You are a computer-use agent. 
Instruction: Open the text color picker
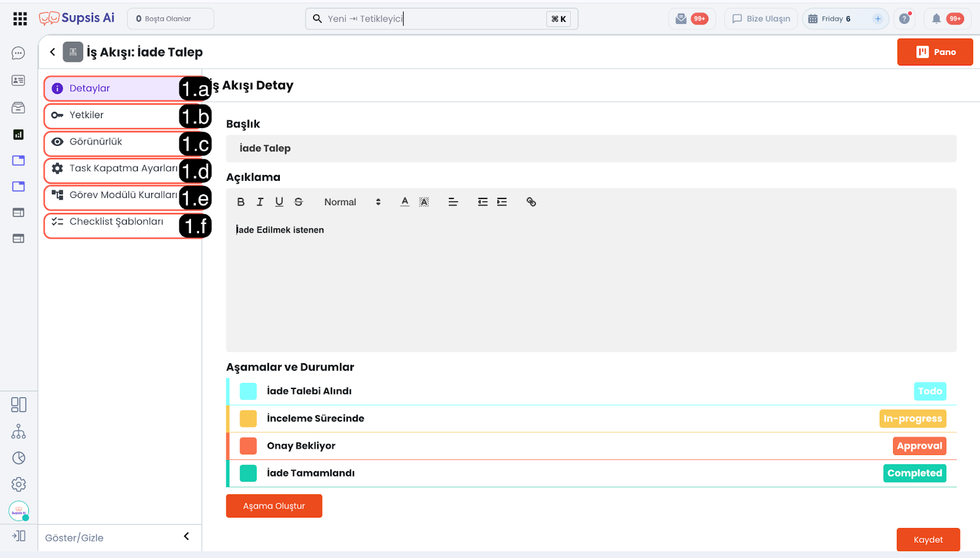click(405, 202)
